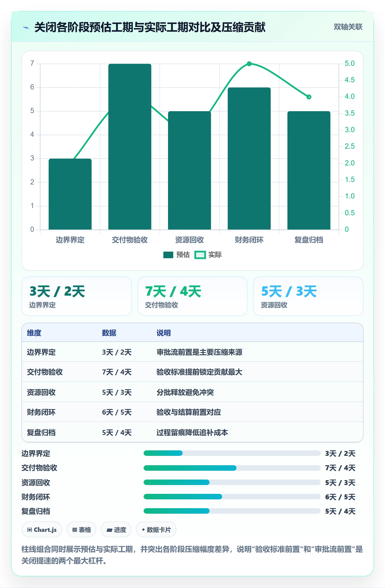Click the 边界界定 bar in chart
This screenshot has height=588, width=385.
click(x=70, y=194)
